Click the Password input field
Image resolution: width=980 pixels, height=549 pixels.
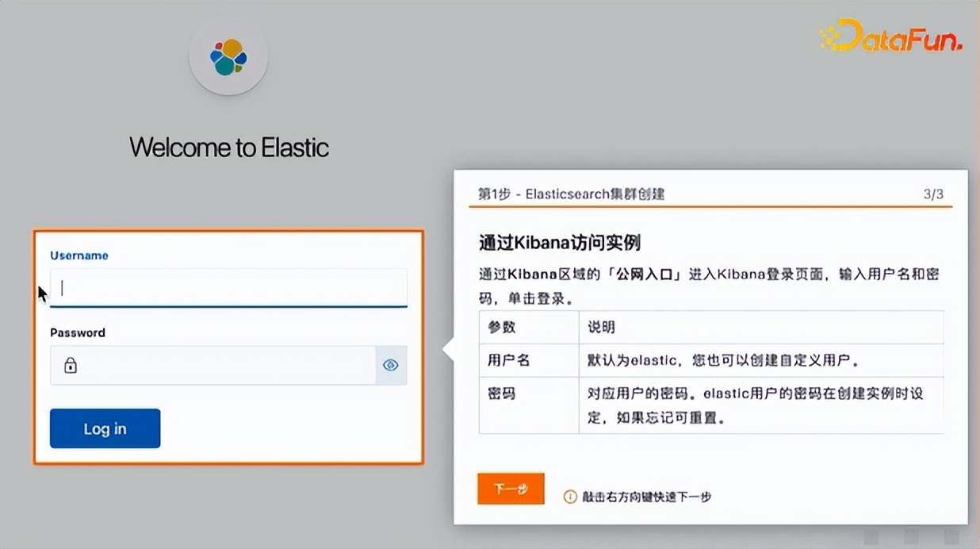point(214,363)
